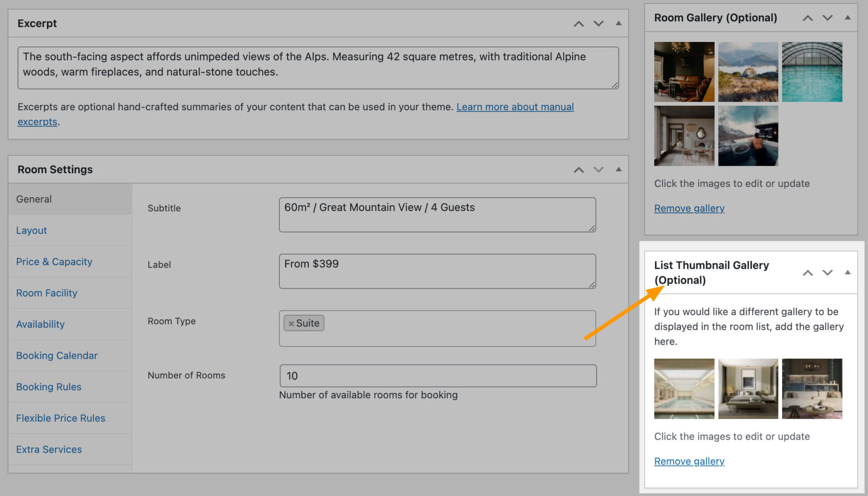
Task: Move Room Gallery panel up
Action: [x=807, y=18]
